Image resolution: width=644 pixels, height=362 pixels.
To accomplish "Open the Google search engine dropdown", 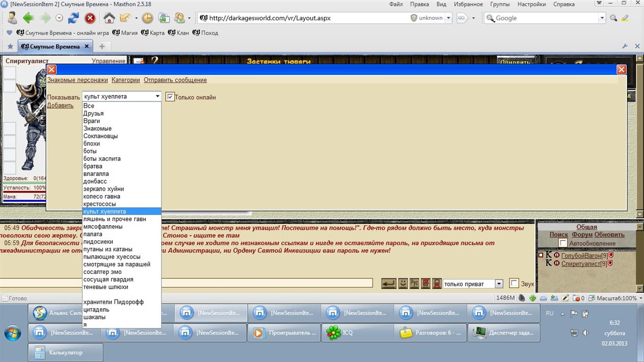I will tap(602, 18).
